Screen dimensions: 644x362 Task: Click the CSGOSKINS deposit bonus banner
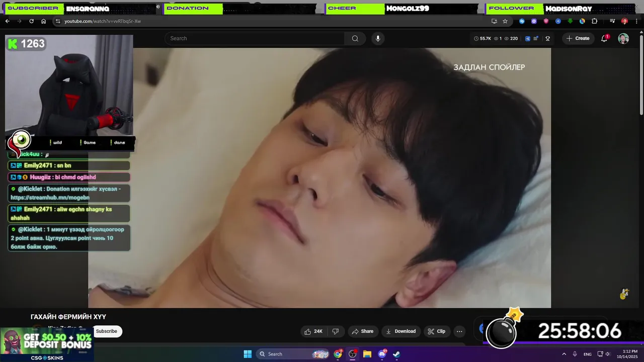coord(47,344)
